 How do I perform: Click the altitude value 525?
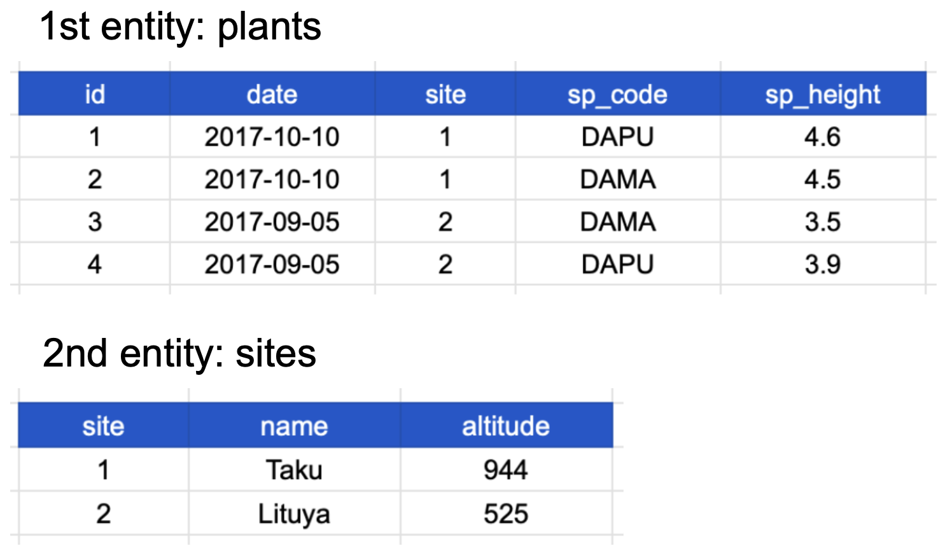506,514
